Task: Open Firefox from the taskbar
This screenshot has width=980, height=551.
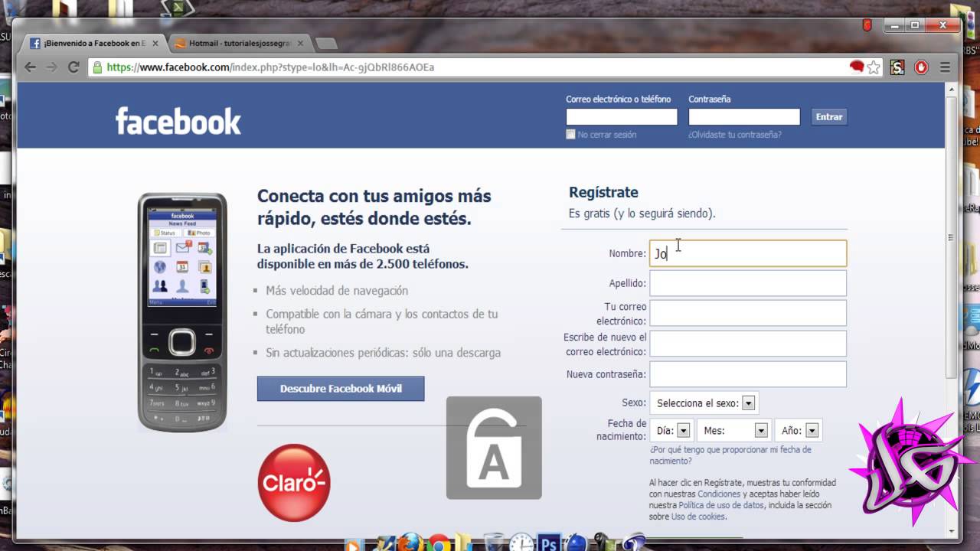Action: [x=410, y=543]
